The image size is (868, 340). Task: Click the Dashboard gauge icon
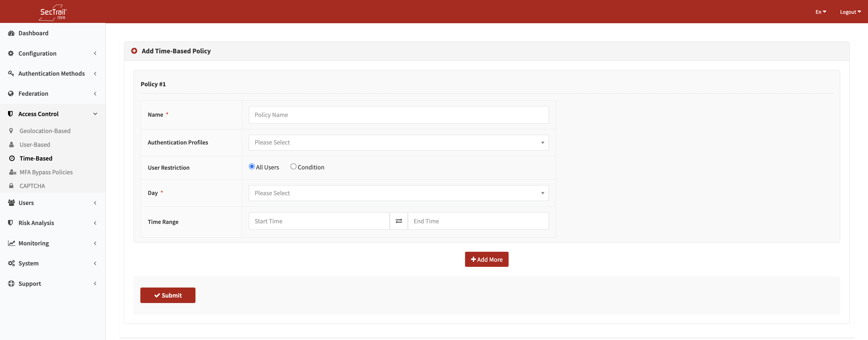[11, 33]
